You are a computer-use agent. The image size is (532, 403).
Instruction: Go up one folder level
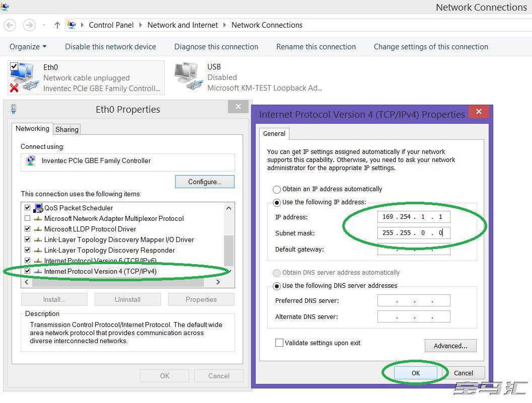pyautogui.click(x=57, y=25)
